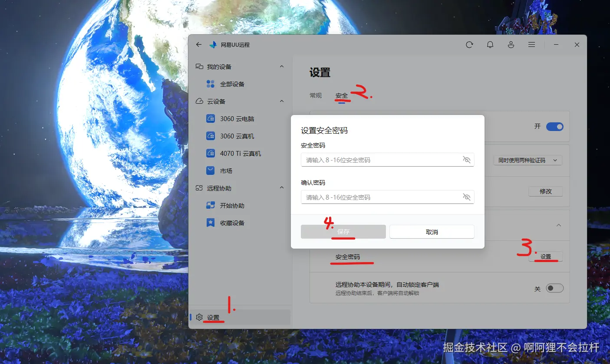
Task: Click the 开始协助 icon
Action: [x=211, y=206]
